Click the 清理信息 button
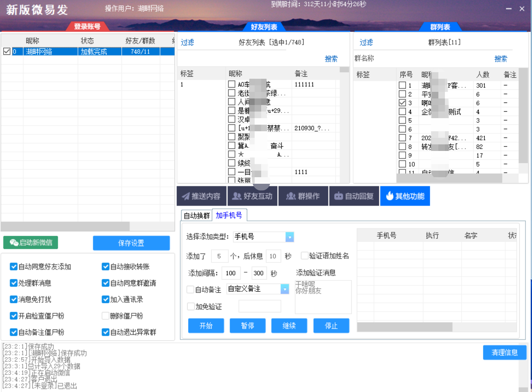 coord(504,352)
